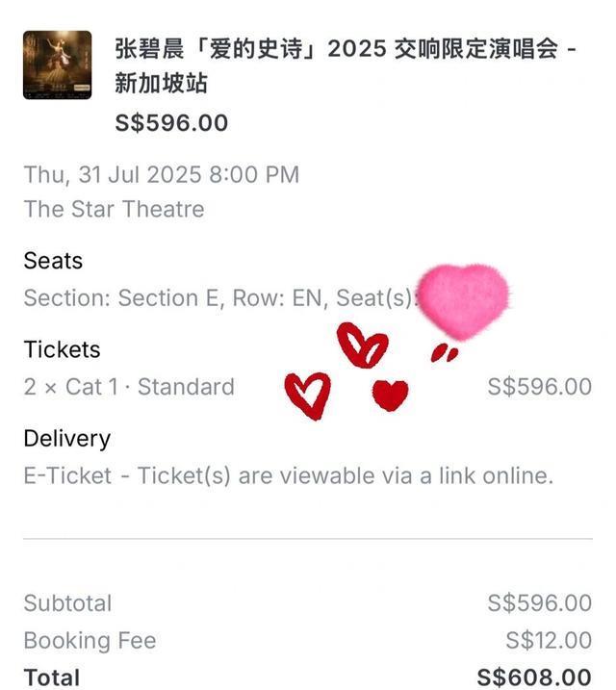Select The Star Theatre venue text
This screenshot has width=616, height=690.
[x=114, y=209]
